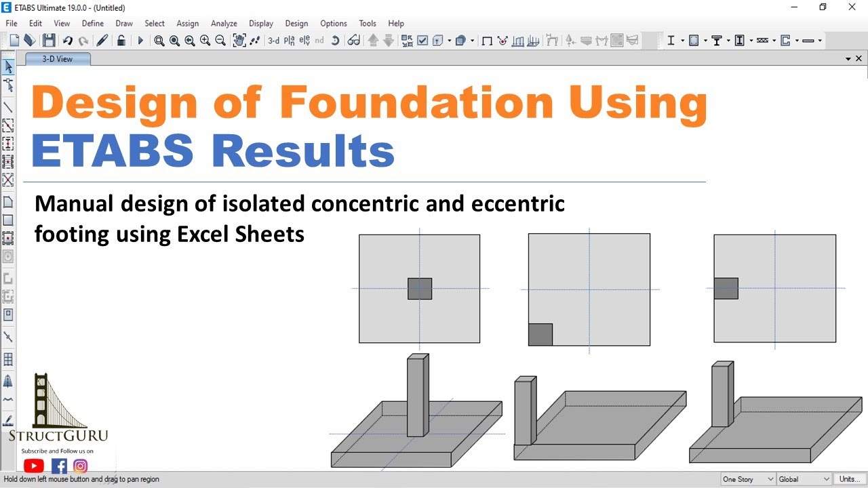
Task: Open Perspective toggle glasses icon
Action: coord(354,41)
